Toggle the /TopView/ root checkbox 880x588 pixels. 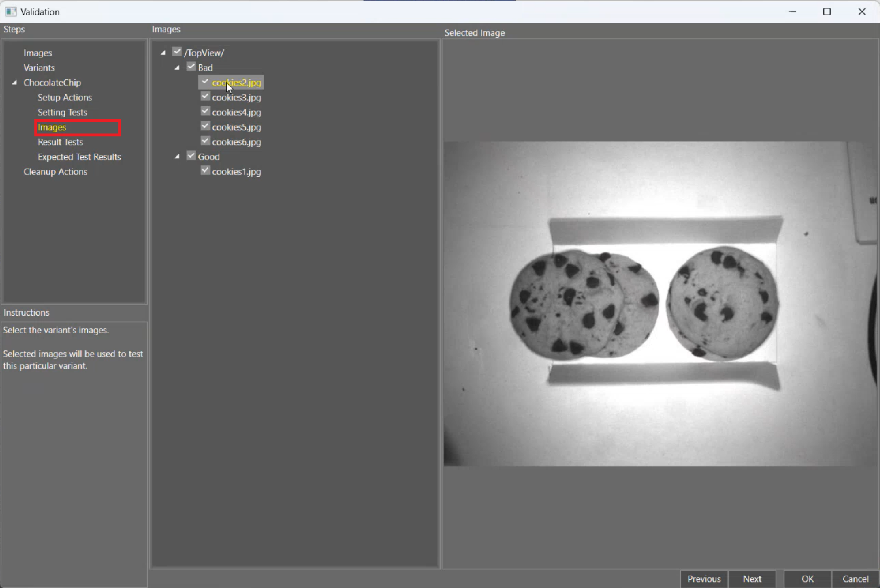click(x=177, y=52)
